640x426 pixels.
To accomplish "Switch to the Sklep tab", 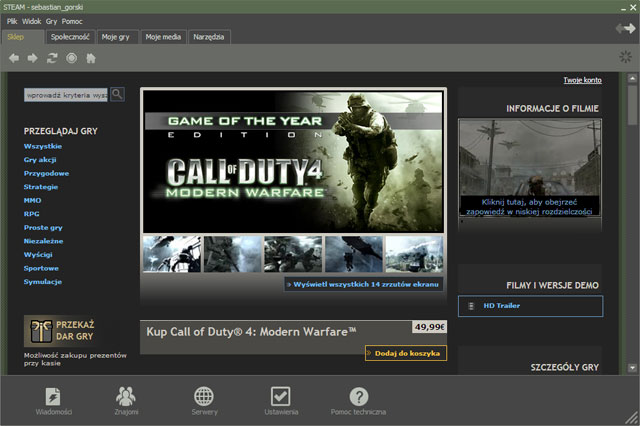I will click(22, 37).
